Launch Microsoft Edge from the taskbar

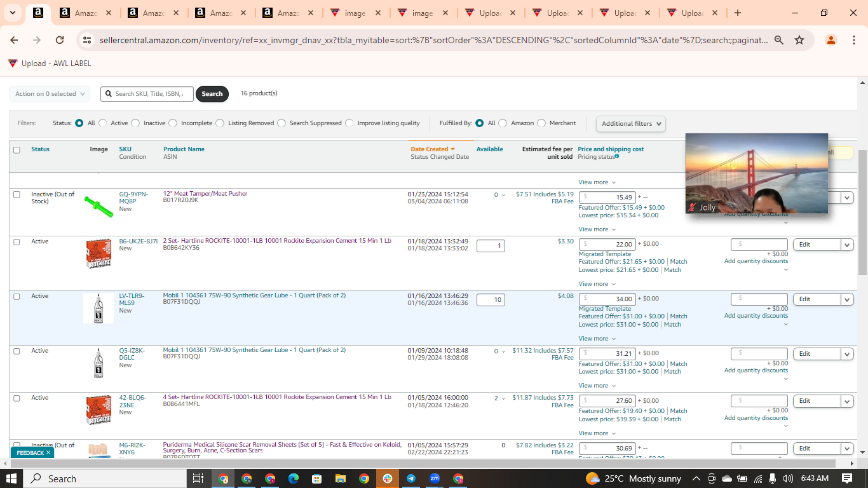click(294, 478)
